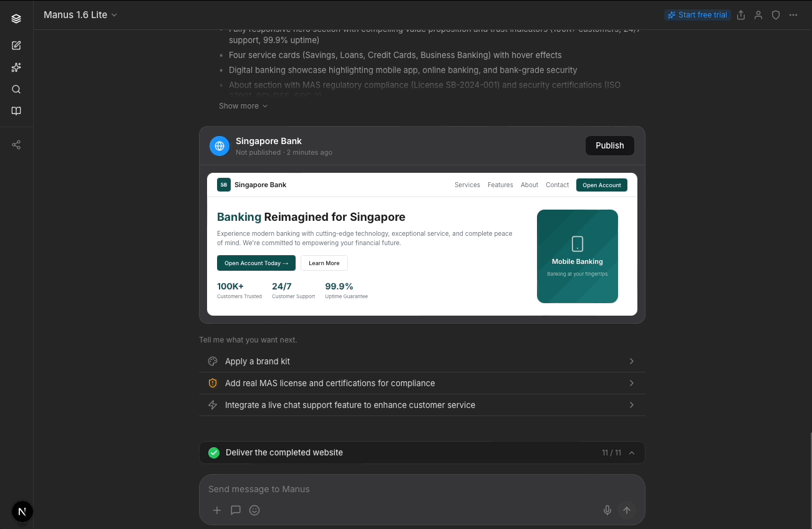812x529 pixels.
Task: Open the Manus 1.6 Lite model dropdown
Action: coord(80,15)
